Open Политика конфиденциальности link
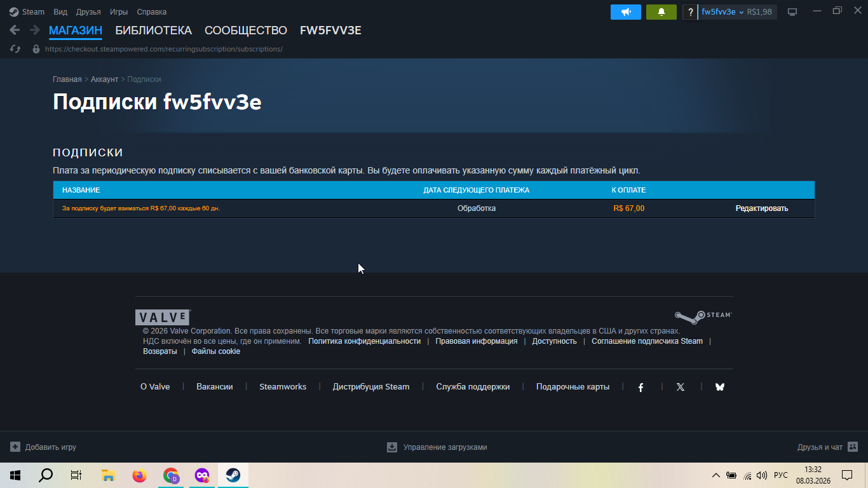868x488 pixels. pos(365,341)
